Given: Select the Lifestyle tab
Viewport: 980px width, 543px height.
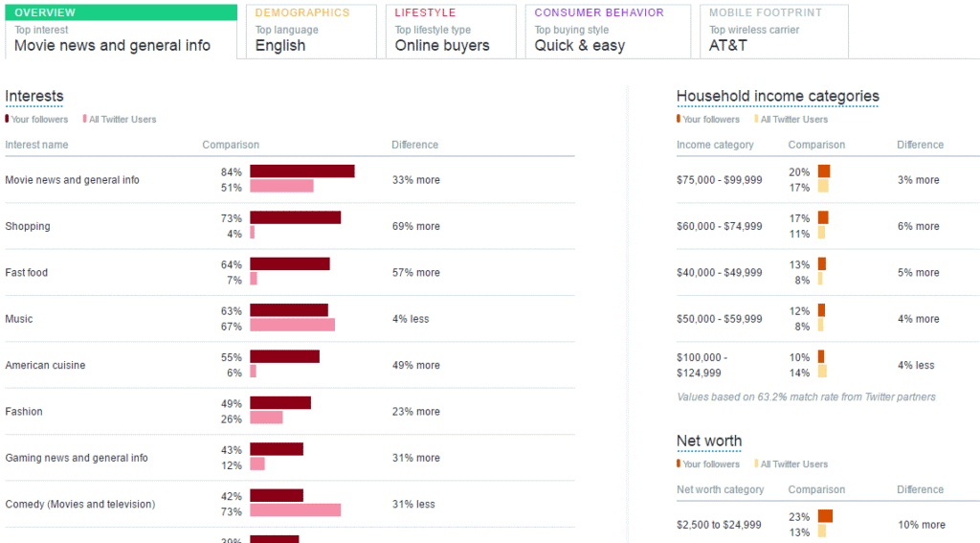Looking at the screenshot, I should 452,31.
